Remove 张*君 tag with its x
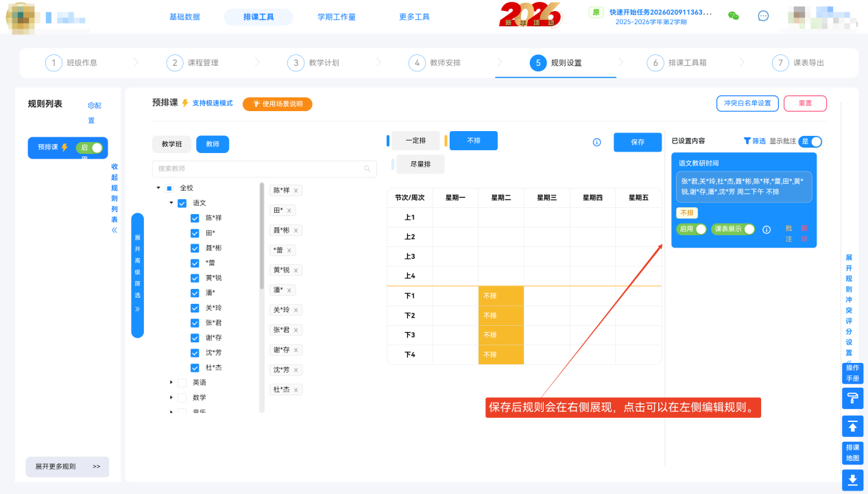 coord(296,330)
